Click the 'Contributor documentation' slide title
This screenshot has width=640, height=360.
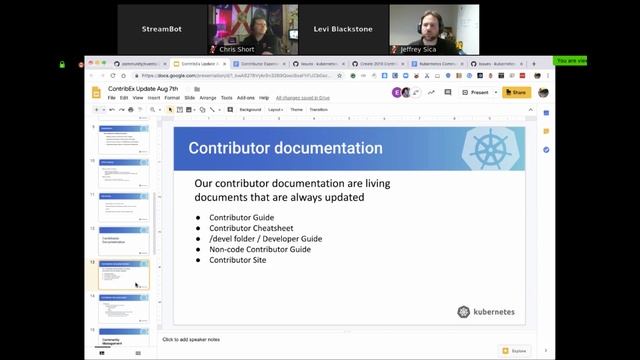[285, 148]
